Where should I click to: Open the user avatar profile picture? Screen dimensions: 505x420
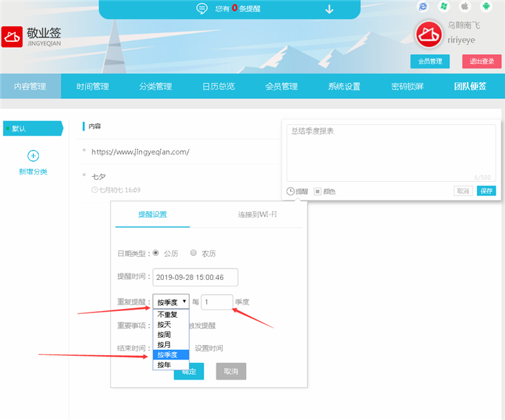[429, 34]
